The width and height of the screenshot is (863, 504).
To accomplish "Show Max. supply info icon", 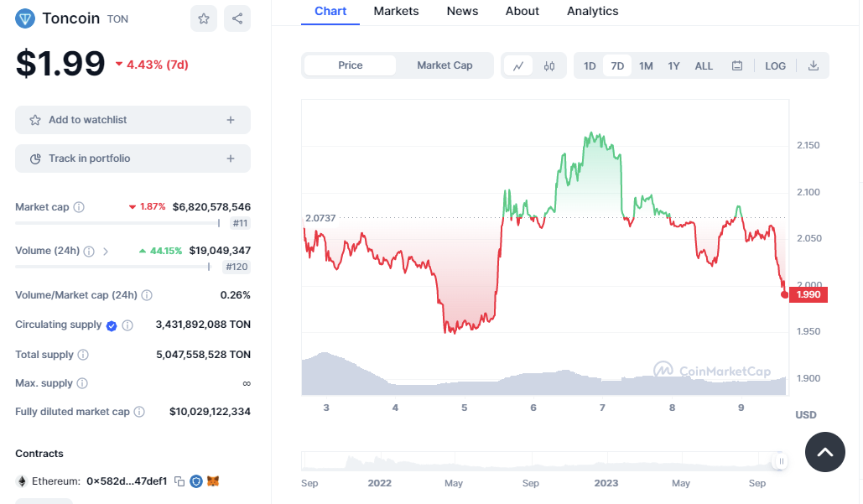I will point(82,383).
